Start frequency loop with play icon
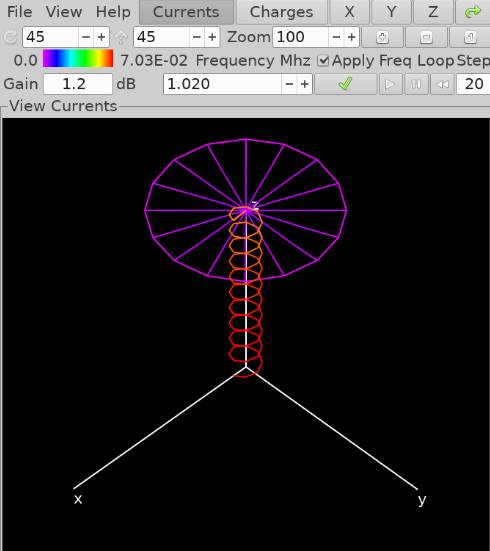Image resolution: width=490 pixels, height=551 pixels. 390,84
